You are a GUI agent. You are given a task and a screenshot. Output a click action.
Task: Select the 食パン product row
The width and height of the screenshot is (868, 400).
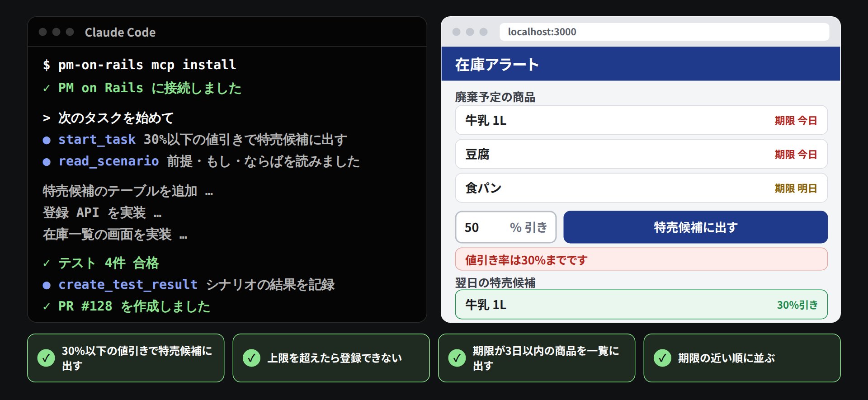tap(641, 188)
